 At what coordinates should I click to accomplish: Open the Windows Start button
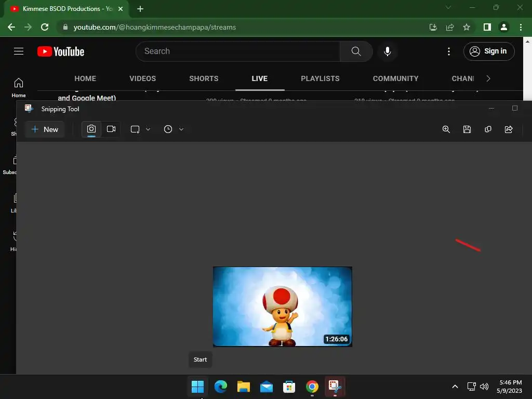[197, 387]
